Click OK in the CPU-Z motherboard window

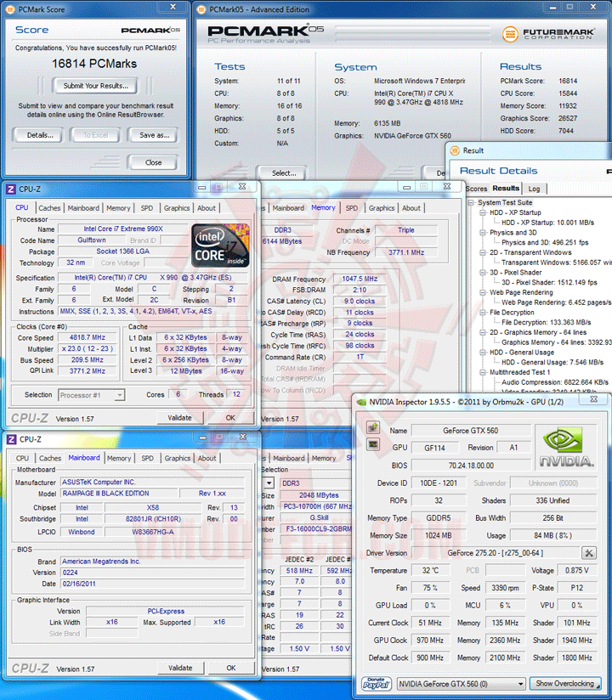tap(231, 668)
